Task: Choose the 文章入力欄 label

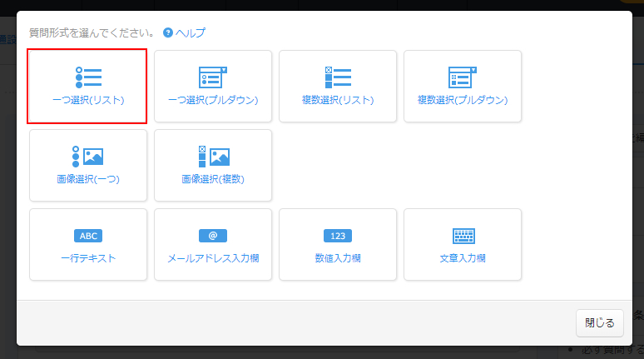Action: click(x=463, y=258)
